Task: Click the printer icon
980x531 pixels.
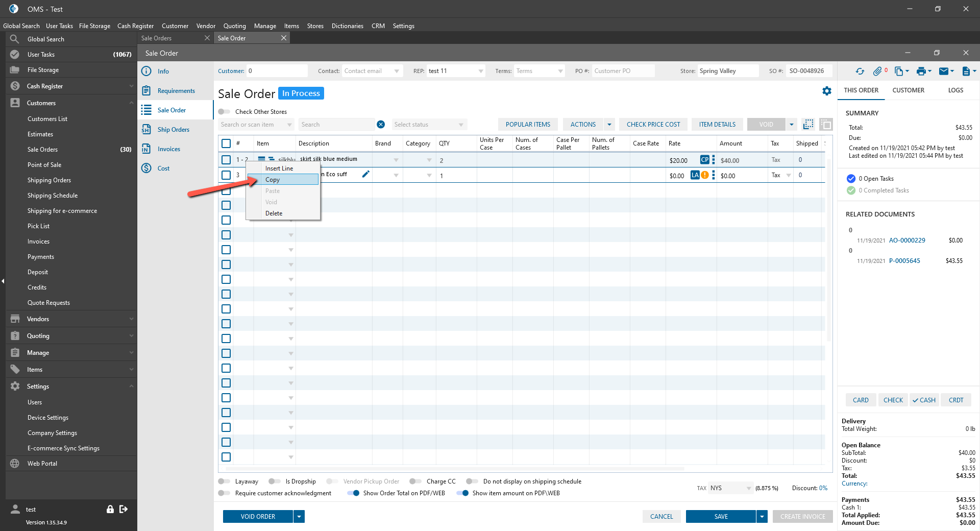Action: [921, 71]
